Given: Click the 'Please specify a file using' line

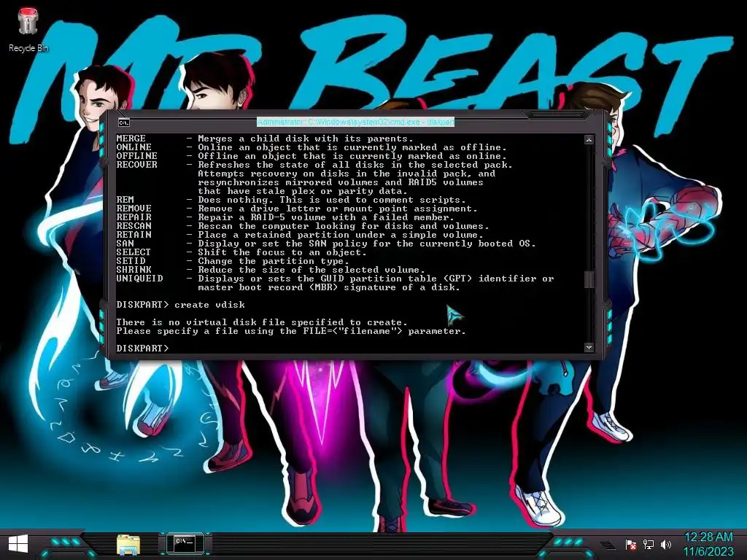Looking at the screenshot, I should [291, 331].
